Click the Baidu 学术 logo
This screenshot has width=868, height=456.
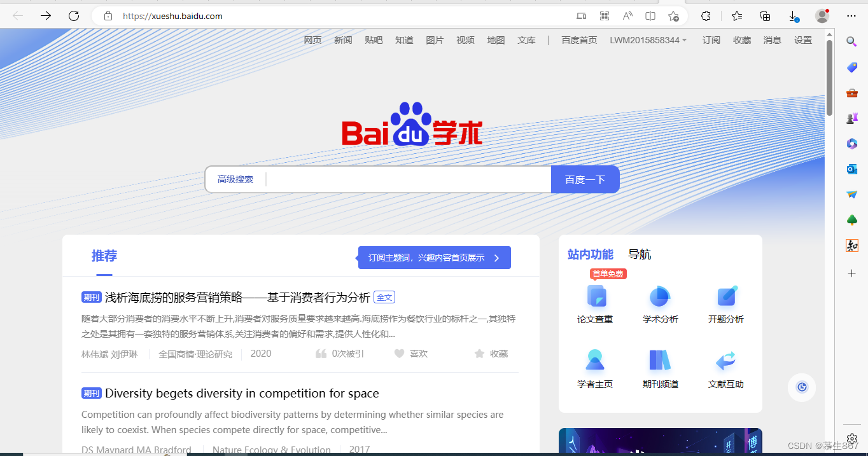pyautogui.click(x=412, y=124)
